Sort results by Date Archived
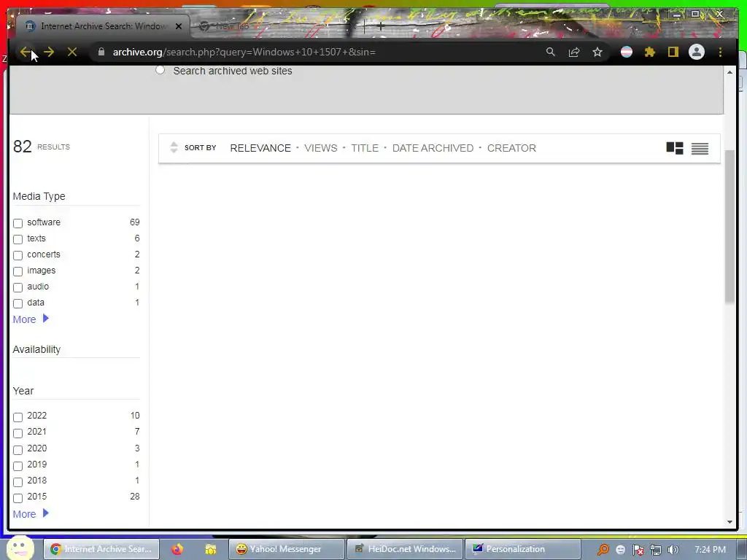The height and width of the screenshot is (560, 747). point(433,148)
